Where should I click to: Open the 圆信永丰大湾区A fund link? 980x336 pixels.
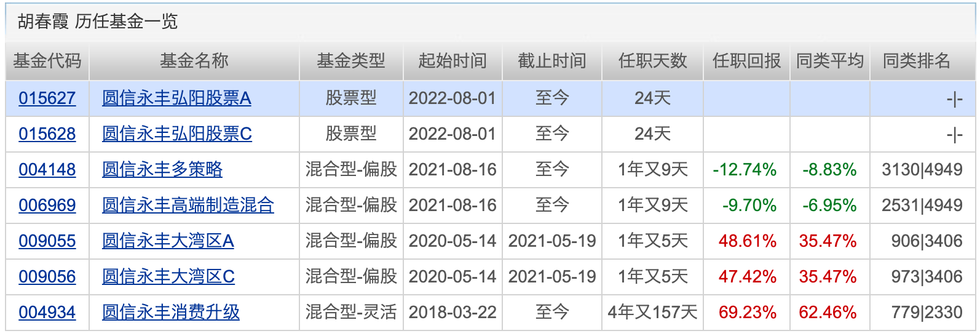[x=168, y=241]
